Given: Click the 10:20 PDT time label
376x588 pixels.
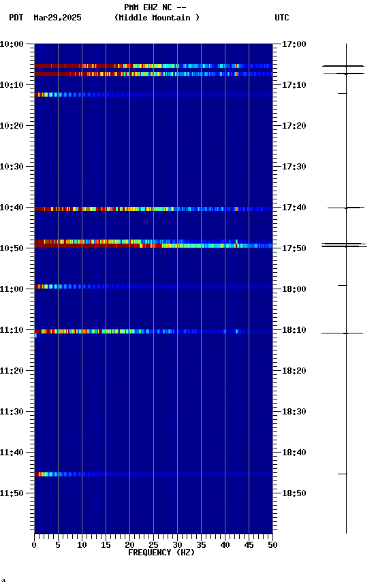Looking at the screenshot, I should [12, 126].
